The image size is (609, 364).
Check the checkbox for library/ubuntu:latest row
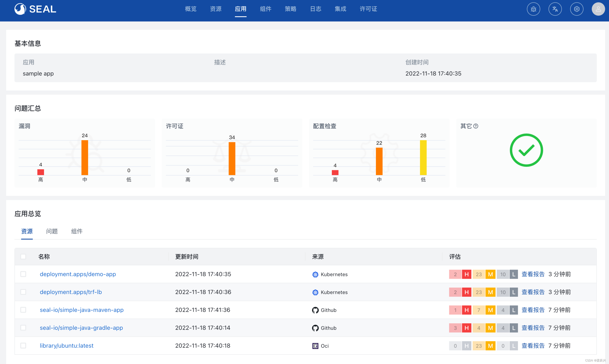23,345
